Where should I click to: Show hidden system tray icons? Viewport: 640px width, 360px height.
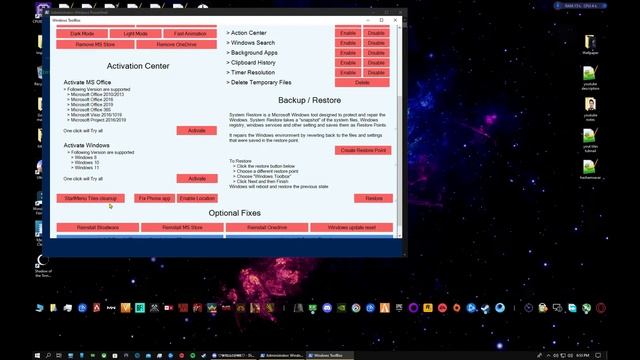pos(549,356)
